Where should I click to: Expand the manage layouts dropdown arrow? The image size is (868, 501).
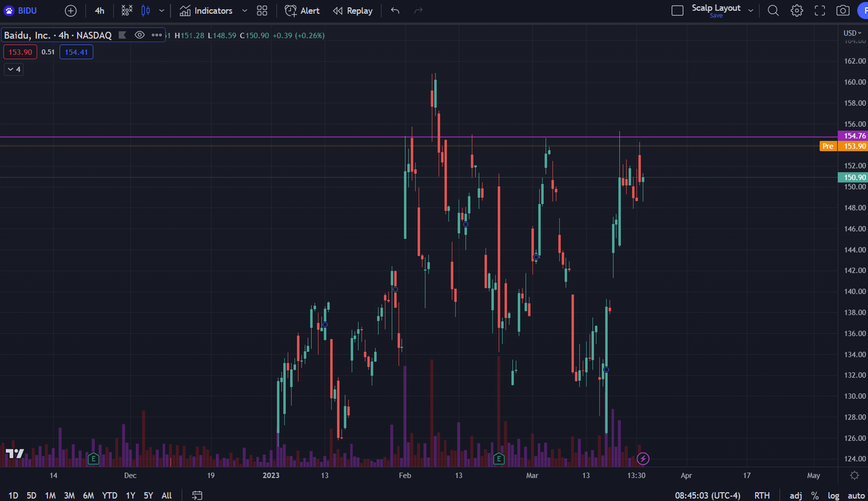[751, 10]
